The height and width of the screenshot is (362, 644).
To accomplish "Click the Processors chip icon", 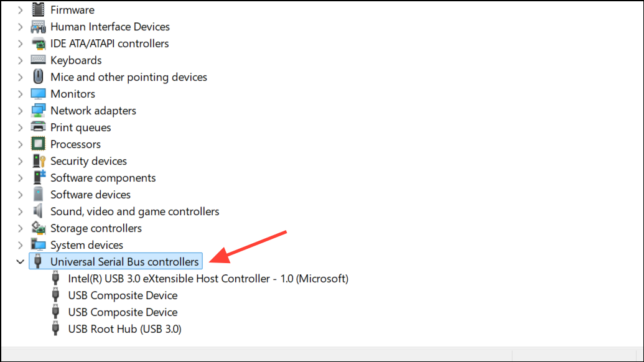I will (38, 144).
